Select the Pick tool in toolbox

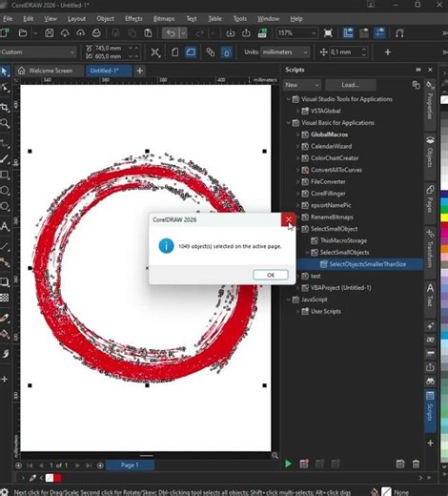pos(4,72)
